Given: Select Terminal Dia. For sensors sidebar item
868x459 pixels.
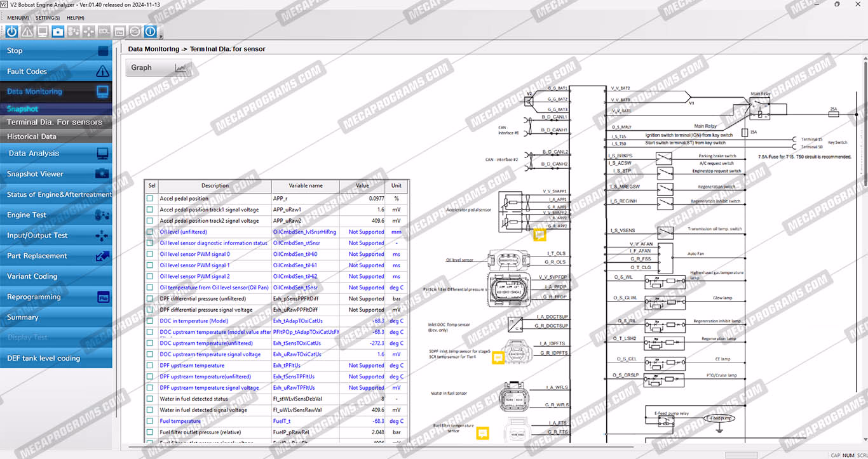Looking at the screenshot, I should pyautogui.click(x=56, y=122).
